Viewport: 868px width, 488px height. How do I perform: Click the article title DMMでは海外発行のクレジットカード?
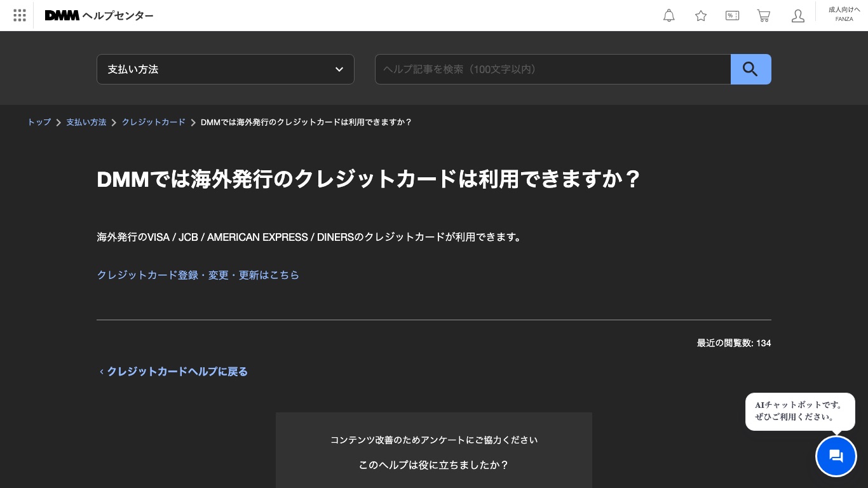tap(369, 179)
